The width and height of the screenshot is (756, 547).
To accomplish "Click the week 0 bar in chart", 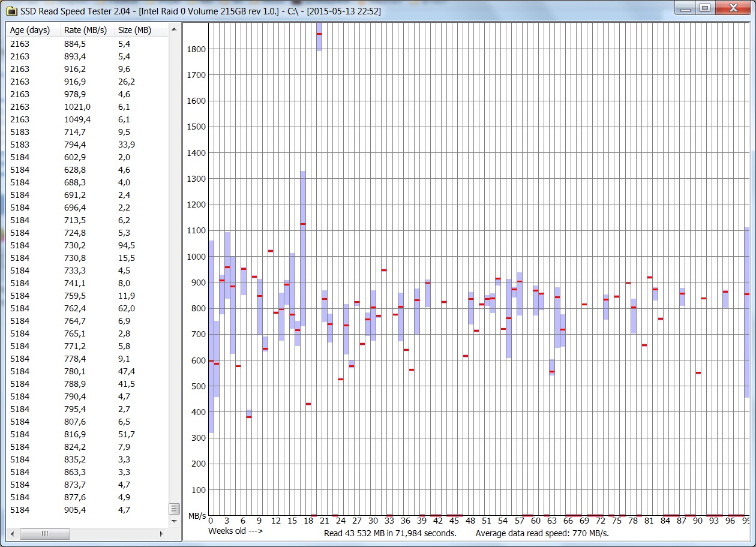I will tap(211, 336).
